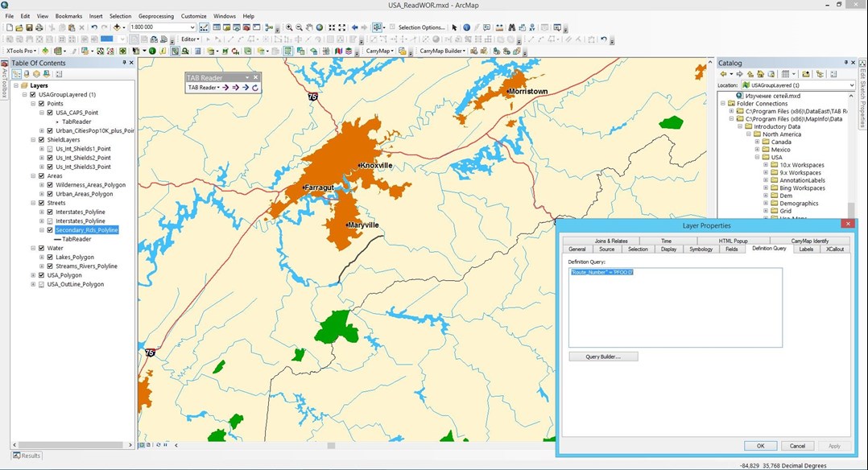
Task: Click the Query Builder... button
Action: point(603,357)
